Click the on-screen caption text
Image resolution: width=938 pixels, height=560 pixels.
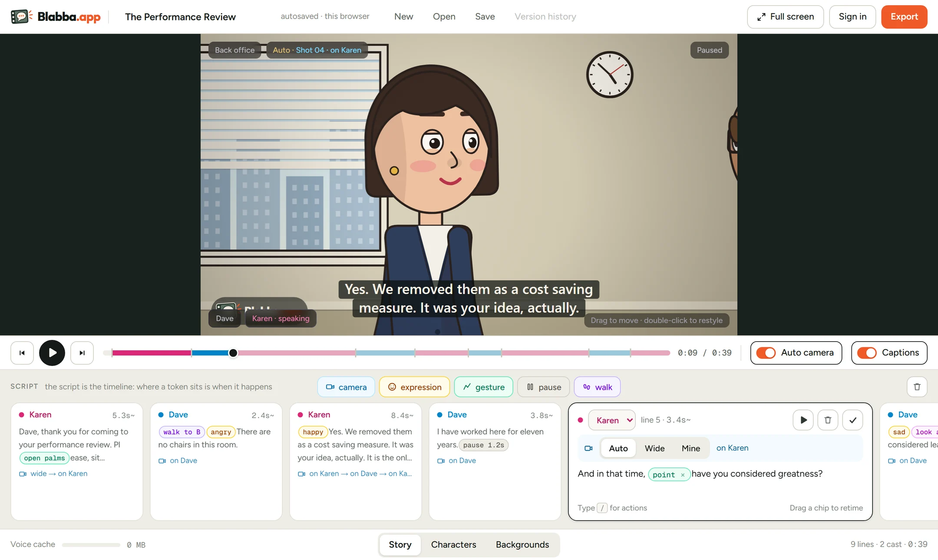(x=469, y=299)
